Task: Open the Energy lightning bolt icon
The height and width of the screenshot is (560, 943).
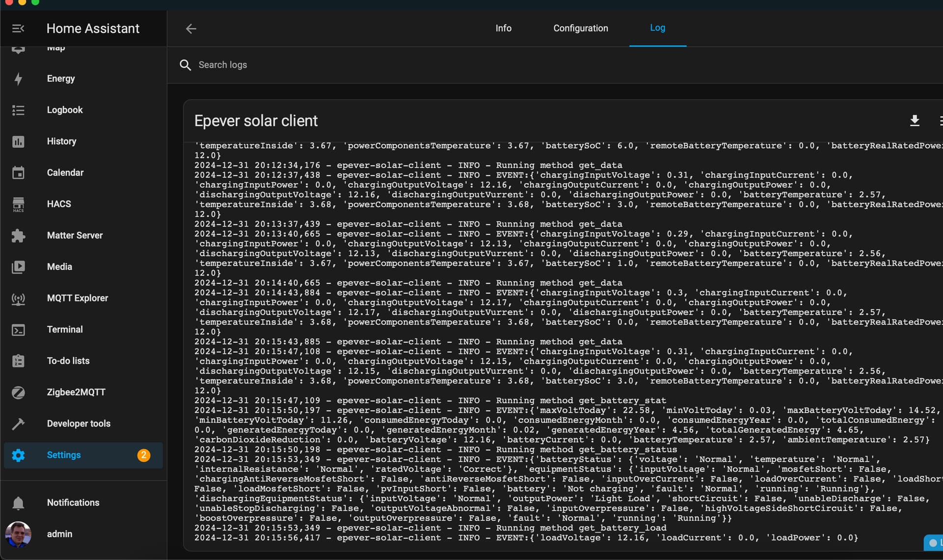Action: coord(18,79)
